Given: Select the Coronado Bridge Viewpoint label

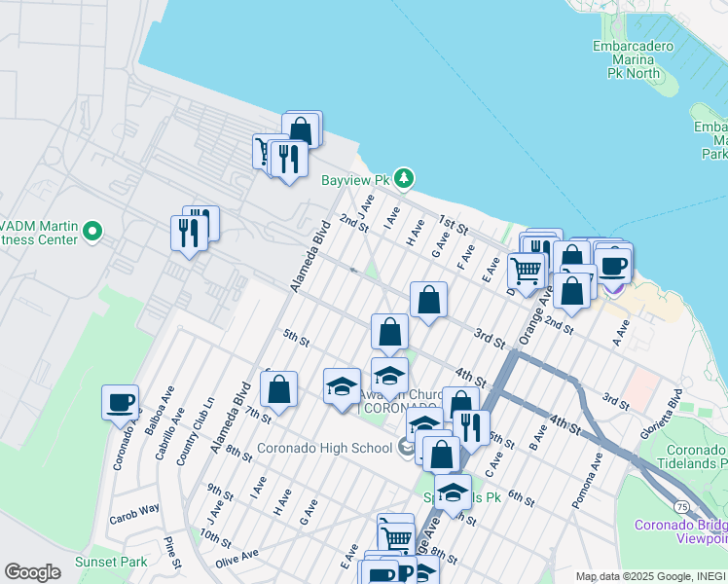Looking at the screenshot, I should point(681,532).
